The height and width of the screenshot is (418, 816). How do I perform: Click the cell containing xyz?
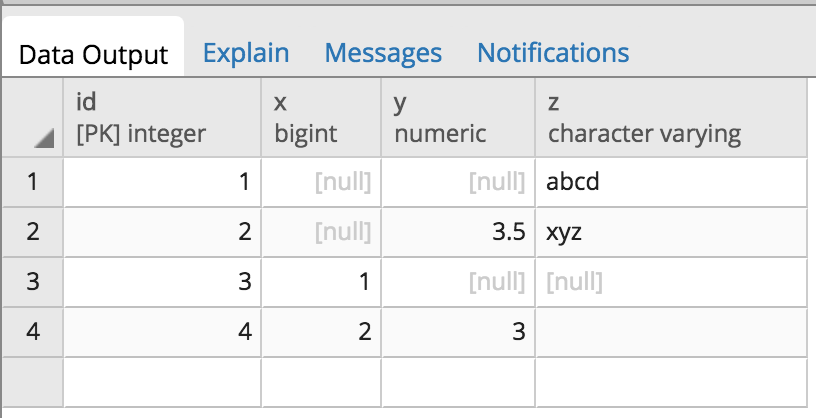pyautogui.click(x=671, y=232)
